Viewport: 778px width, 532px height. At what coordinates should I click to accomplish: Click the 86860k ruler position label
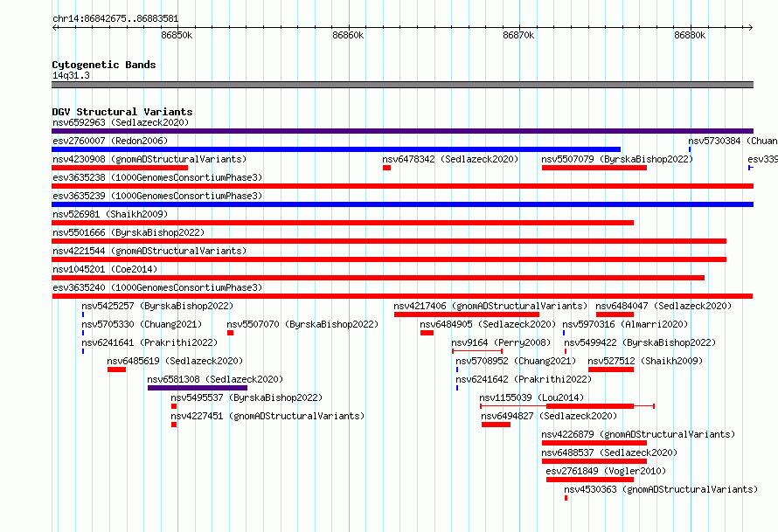click(x=348, y=35)
